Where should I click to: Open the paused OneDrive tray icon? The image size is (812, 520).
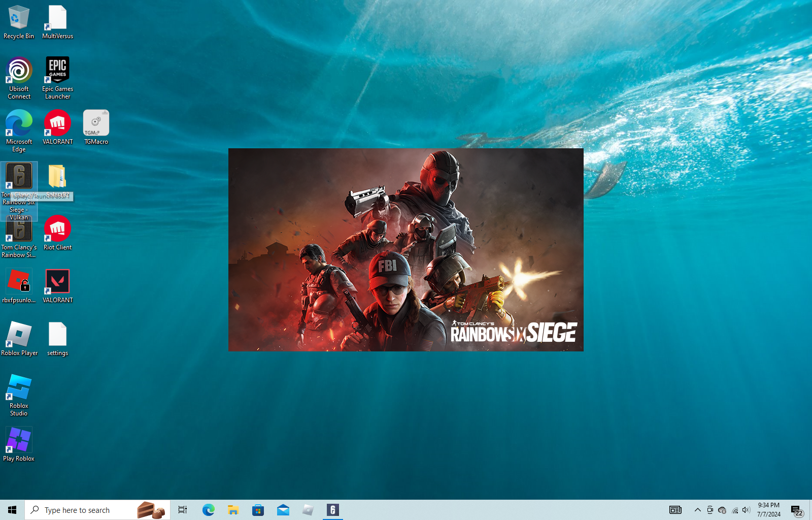pyautogui.click(x=722, y=510)
